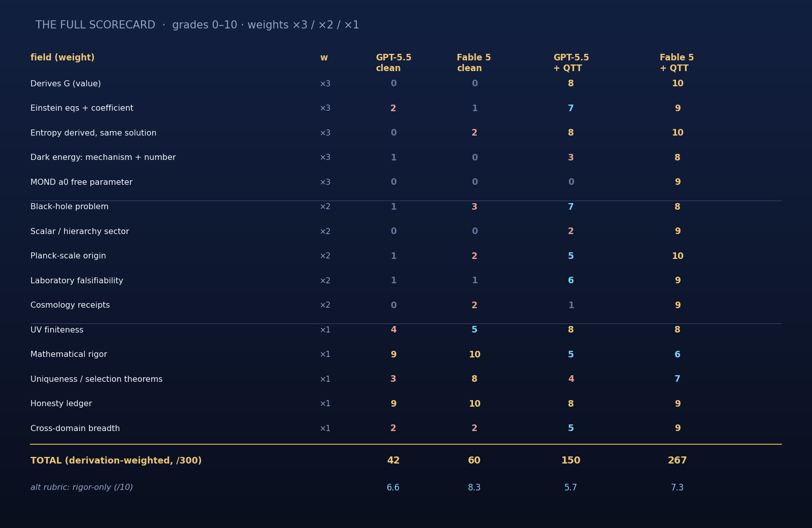
Task: Click GPT-5.5 + QTT score for Dark energy
Action: click(571, 157)
